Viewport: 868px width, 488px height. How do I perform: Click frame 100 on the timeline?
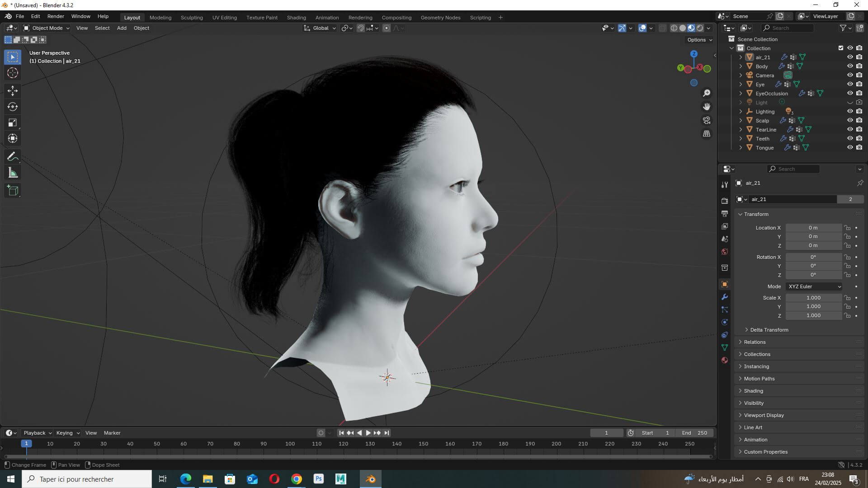click(290, 444)
